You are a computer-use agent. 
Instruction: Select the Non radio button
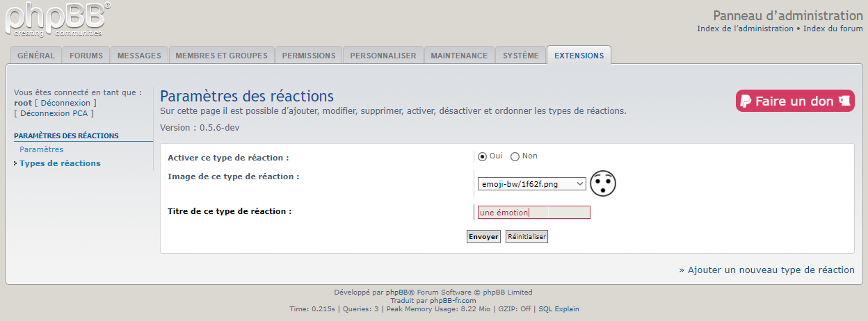[515, 156]
